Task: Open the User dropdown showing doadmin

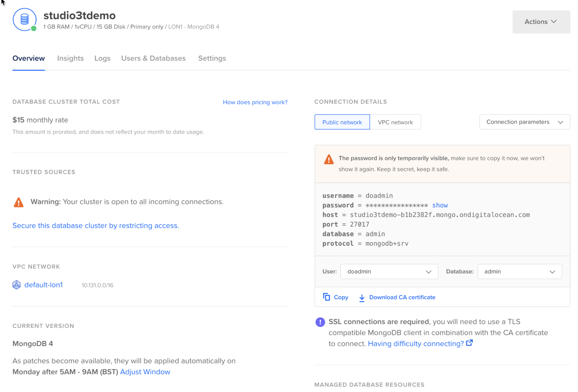Action: 389,271
